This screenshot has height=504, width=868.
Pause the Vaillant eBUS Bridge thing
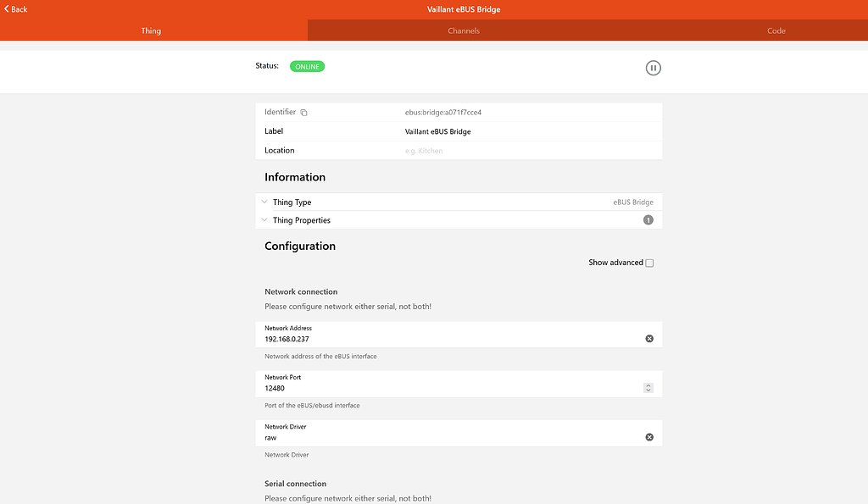653,67
